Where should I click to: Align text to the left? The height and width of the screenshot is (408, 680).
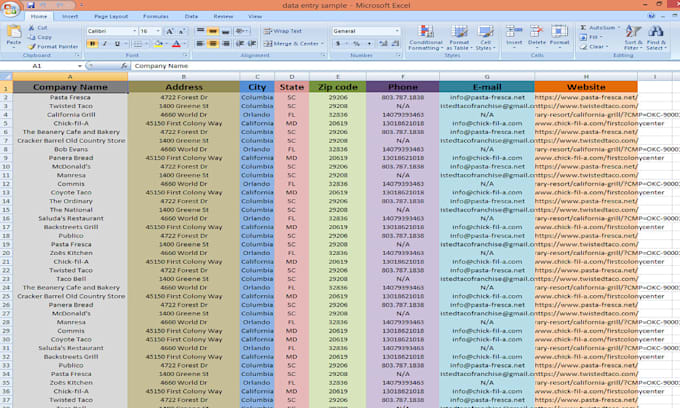coord(200,43)
